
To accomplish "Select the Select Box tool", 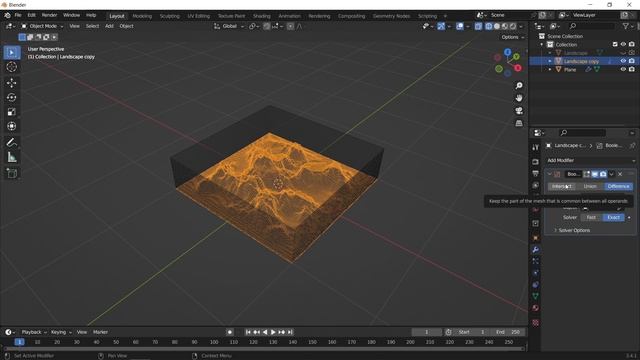I will point(11,53).
